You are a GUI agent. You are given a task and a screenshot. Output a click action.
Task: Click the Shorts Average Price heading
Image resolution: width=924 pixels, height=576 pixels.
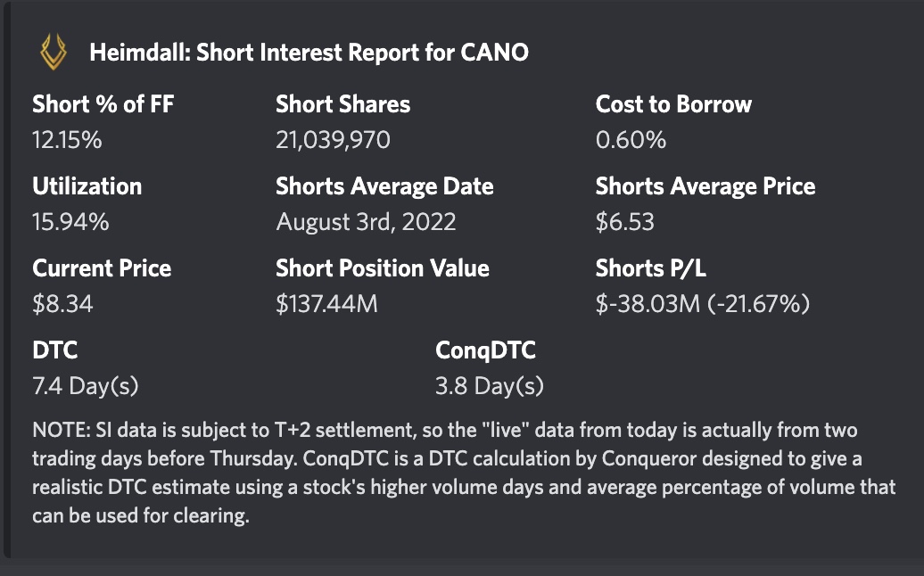[x=705, y=186]
